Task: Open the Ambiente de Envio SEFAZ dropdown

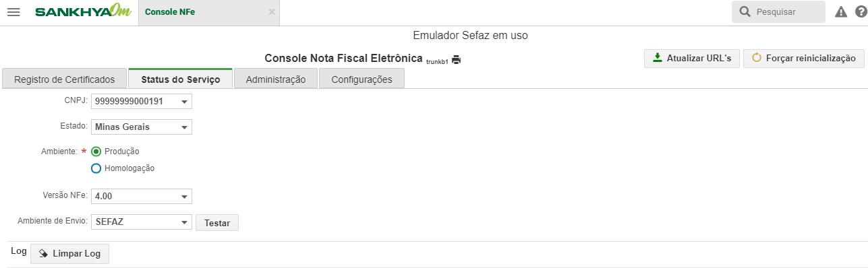Action: pyautogui.click(x=142, y=222)
